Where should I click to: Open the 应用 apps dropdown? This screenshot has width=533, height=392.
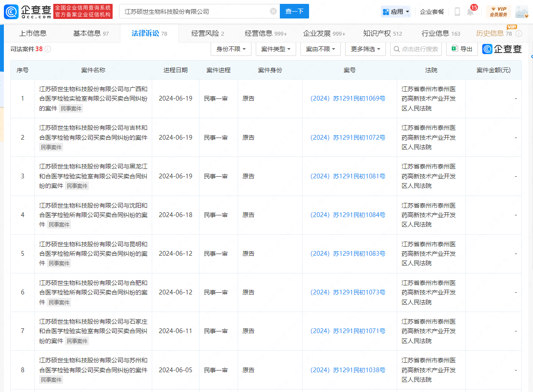pos(395,12)
